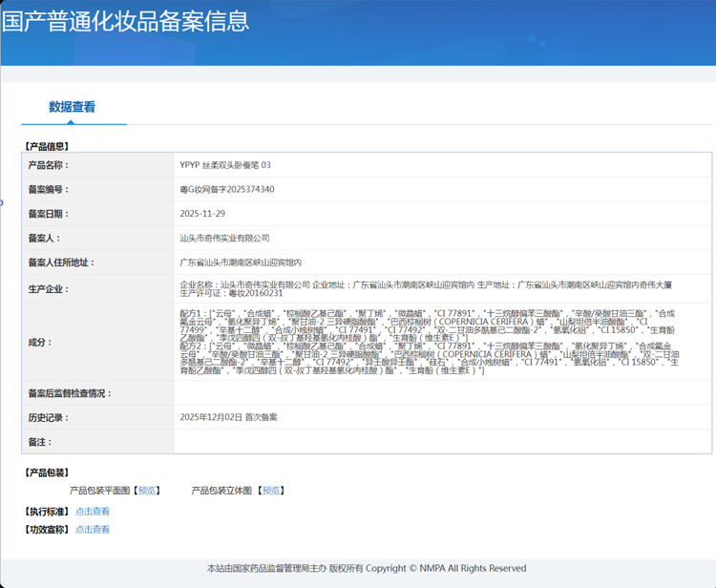The image size is (716, 588).
Task: Click the 备注 row label
Action: (40, 442)
